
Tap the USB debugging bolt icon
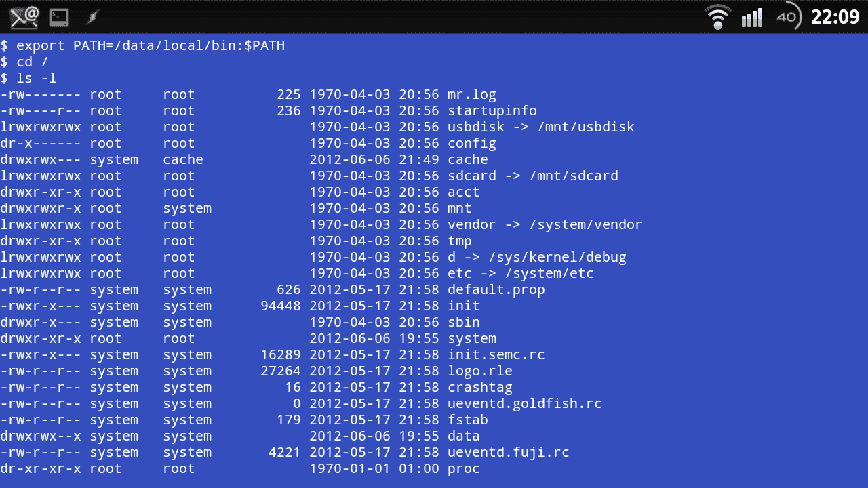click(92, 17)
